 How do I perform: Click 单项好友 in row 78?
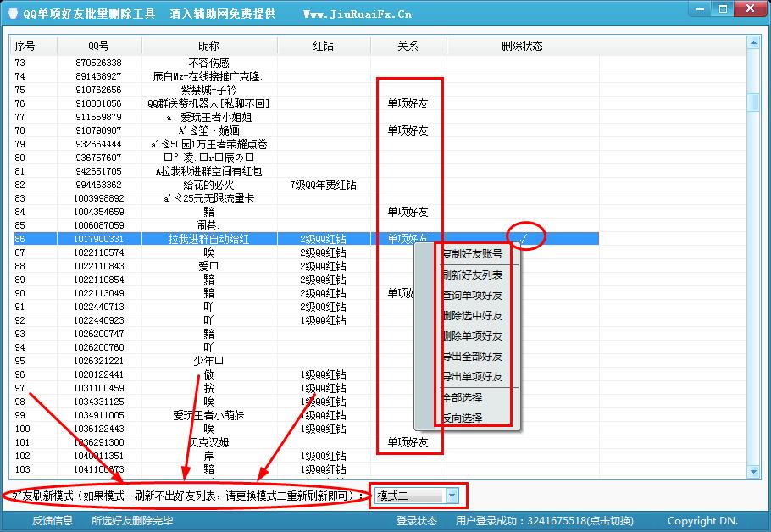408,130
